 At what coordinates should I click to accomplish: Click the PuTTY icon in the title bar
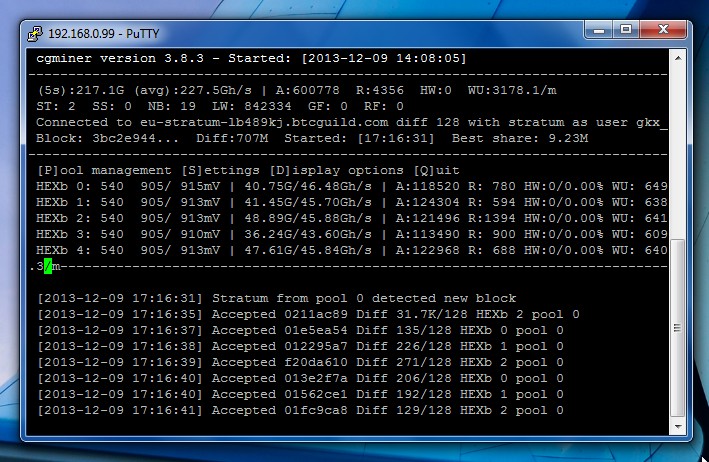pyautogui.click(x=35, y=34)
